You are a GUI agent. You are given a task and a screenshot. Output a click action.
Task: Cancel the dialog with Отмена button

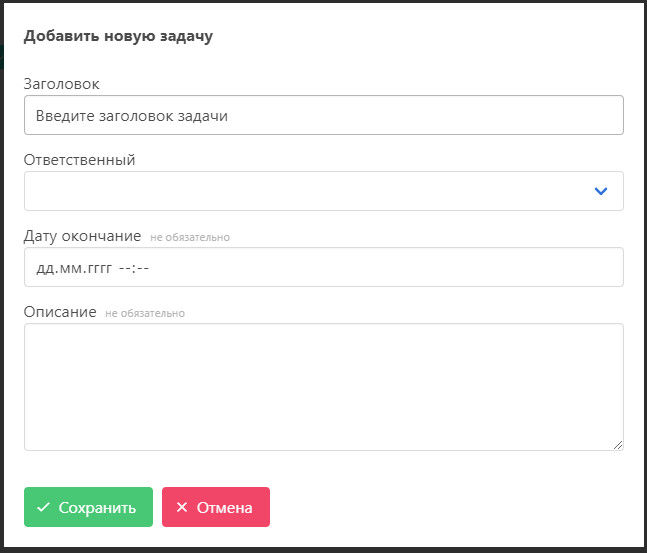pyautogui.click(x=216, y=507)
